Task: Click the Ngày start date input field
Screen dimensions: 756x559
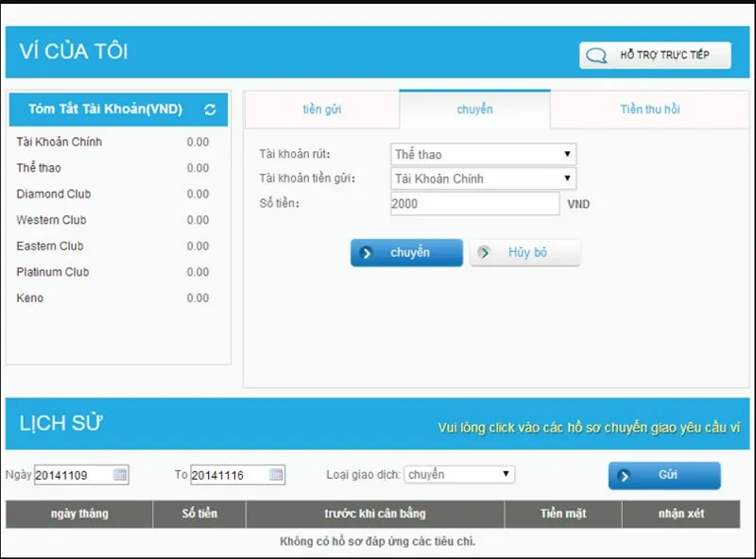Action: click(x=72, y=475)
